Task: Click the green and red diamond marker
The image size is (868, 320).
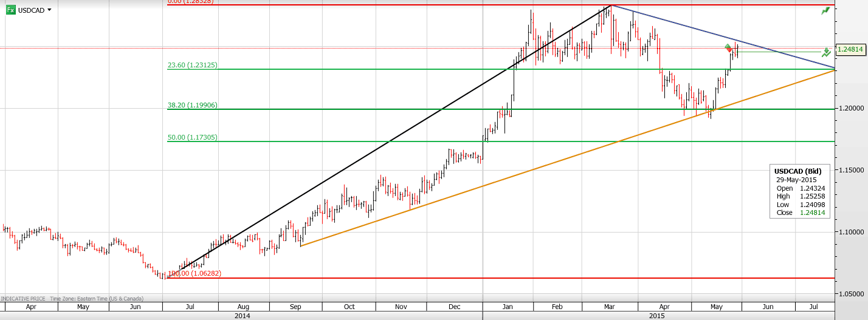Action: click(729, 48)
